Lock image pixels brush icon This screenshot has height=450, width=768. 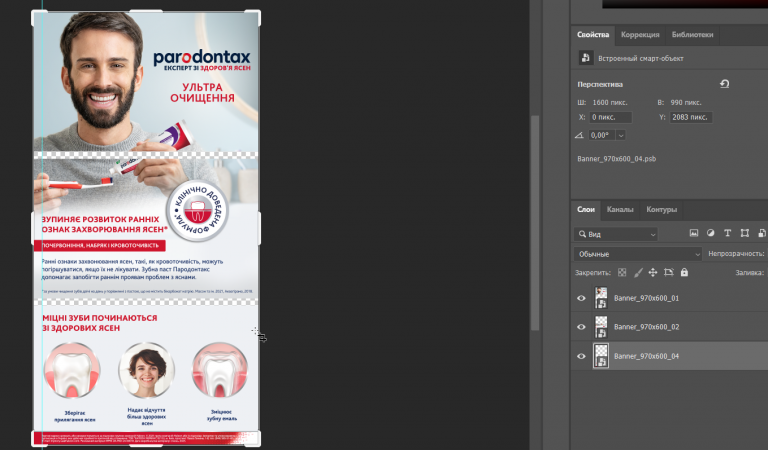tap(638, 272)
